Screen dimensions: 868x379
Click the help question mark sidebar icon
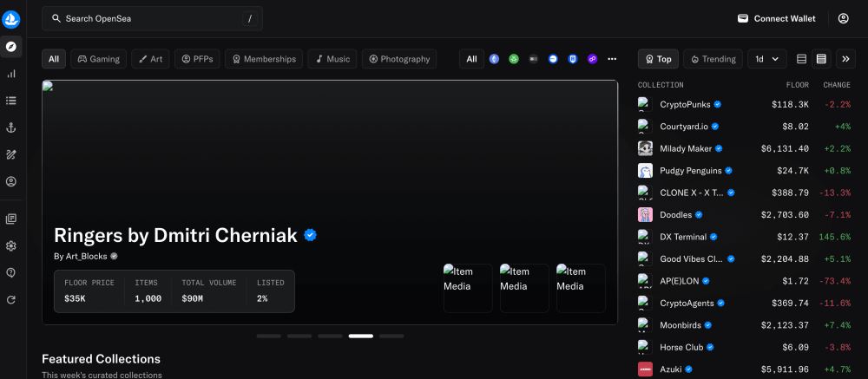(11, 272)
